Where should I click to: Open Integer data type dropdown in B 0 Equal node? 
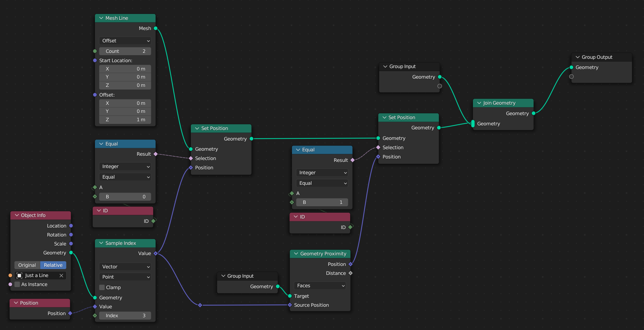[x=125, y=167]
